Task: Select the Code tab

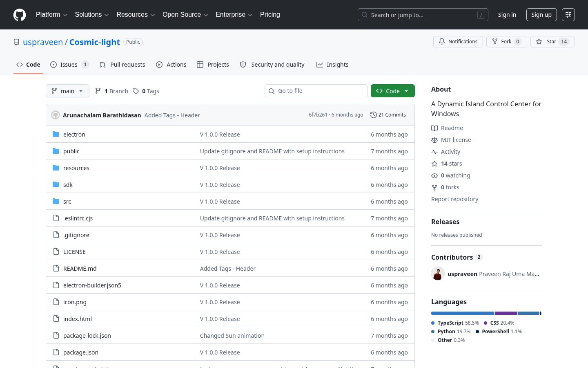Action: [x=28, y=65]
